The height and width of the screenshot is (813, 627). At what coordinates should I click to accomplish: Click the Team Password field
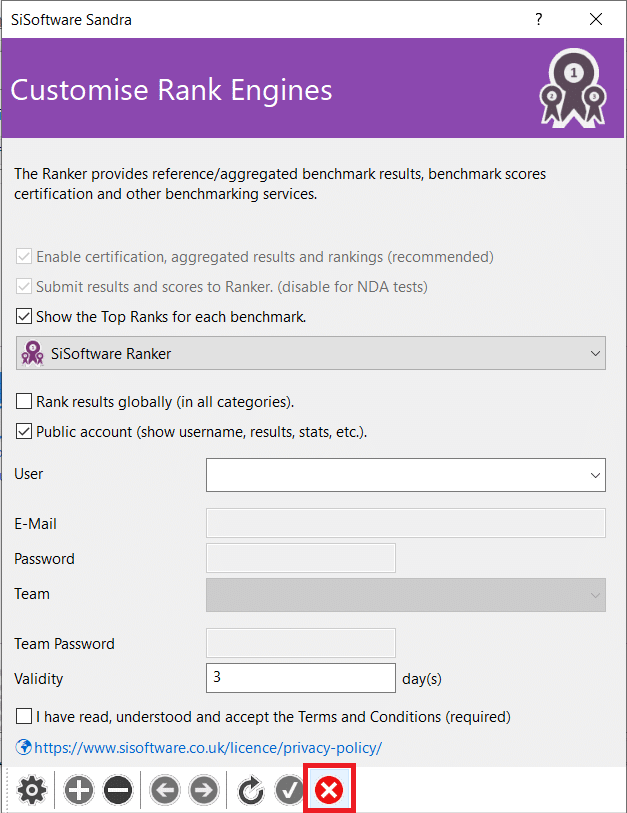tap(300, 643)
